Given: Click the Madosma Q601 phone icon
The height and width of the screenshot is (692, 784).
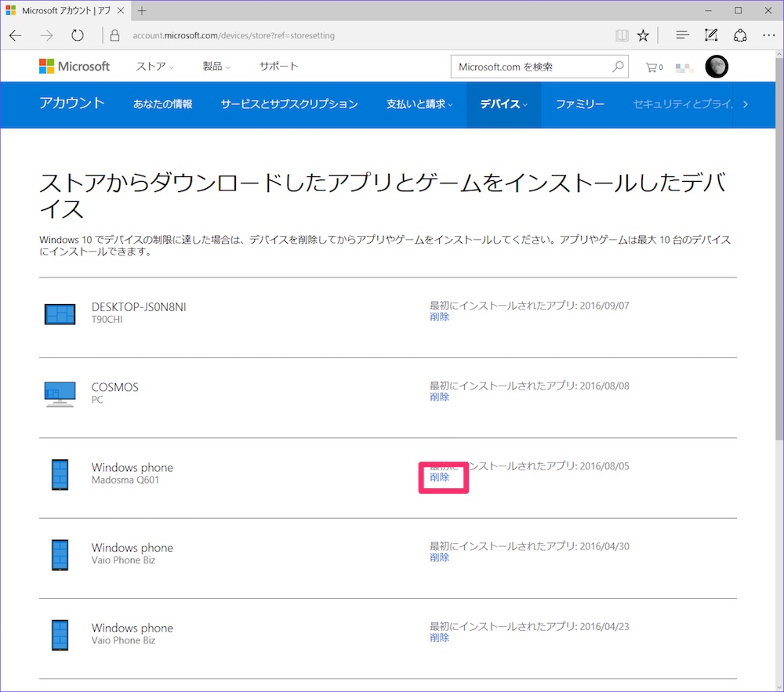Looking at the screenshot, I should 60,475.
